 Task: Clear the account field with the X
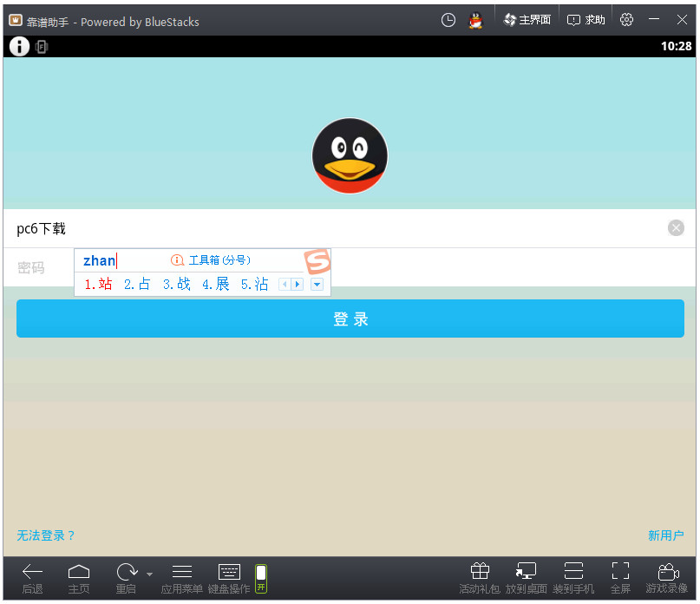pyautogui.click(x=676, y=227)
